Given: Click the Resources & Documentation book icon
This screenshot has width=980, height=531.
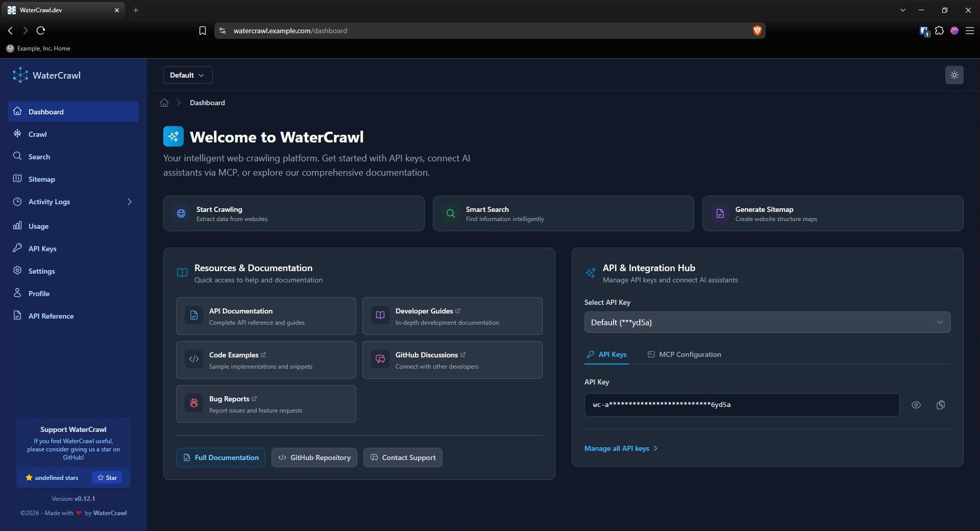Looking at the screenshot, I should (x=182, y=273).
